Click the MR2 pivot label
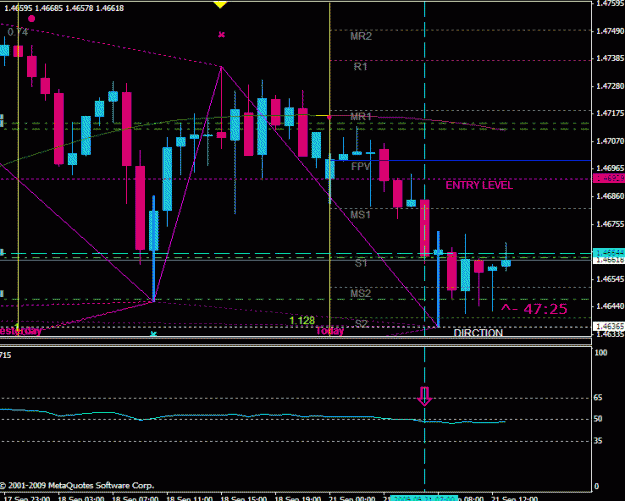 pos(361,36)
